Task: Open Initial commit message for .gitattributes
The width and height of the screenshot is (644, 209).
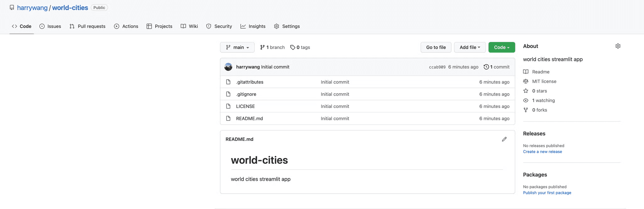Action: coord(335,82)
